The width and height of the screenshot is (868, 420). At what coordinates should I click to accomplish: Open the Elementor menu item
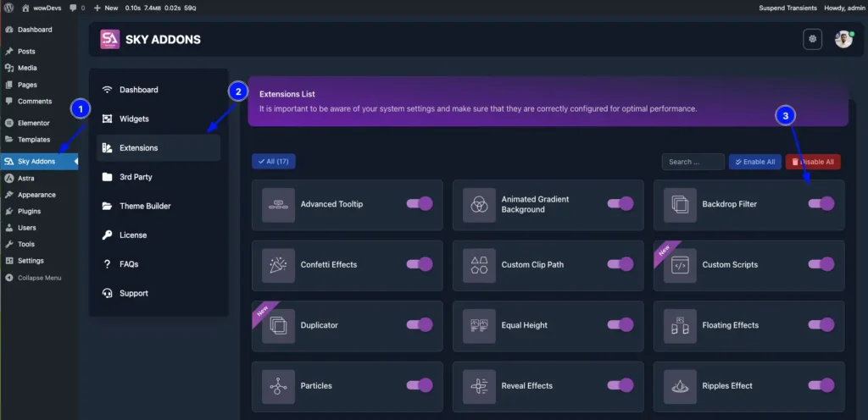[x=39, y=123]
